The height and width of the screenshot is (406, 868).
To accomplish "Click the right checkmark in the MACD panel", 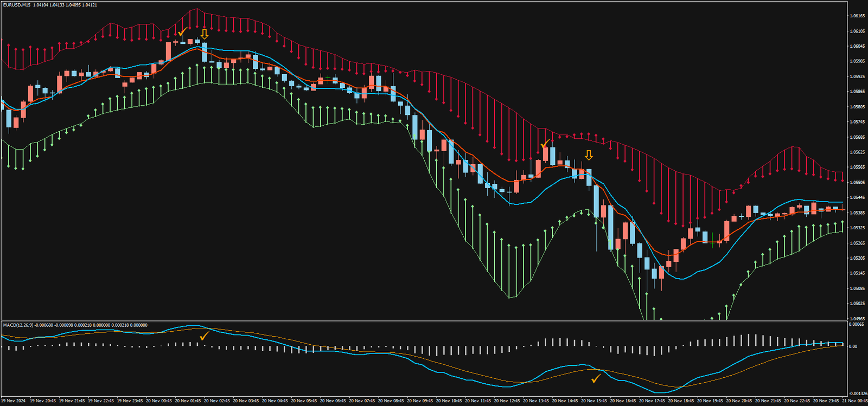I will (596, 378).
